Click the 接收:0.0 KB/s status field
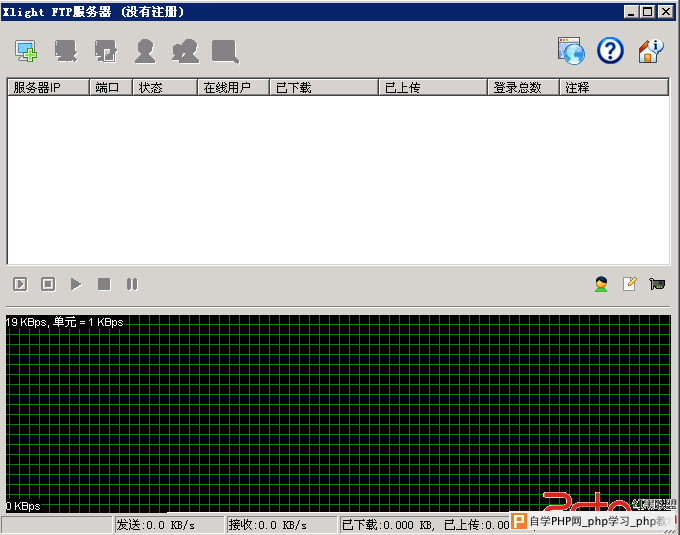The height and width of the screenshot is (535, 680). 282,525
